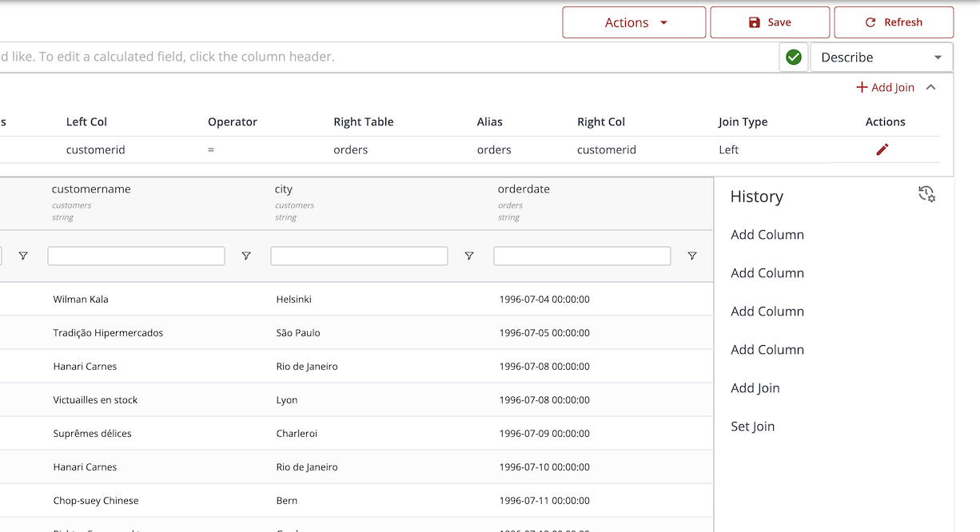Click the filter icon for orderdate column
The width and height of the screenshot is (980, 532).
(x=692, y=256)
